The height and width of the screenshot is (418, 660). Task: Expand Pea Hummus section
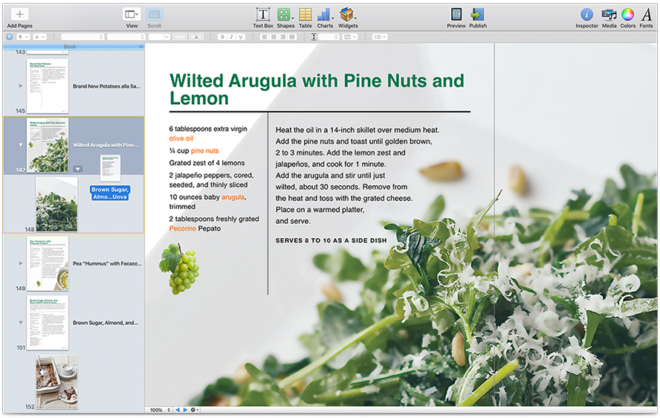click(x=20, y=263)
